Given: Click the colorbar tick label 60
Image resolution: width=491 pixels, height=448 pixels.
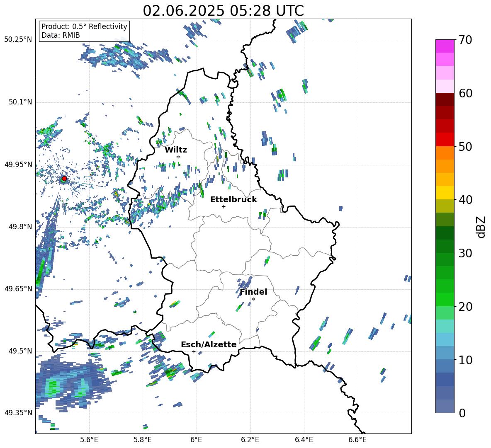Looking at the screenshot, I should click(x=465, y=93).
